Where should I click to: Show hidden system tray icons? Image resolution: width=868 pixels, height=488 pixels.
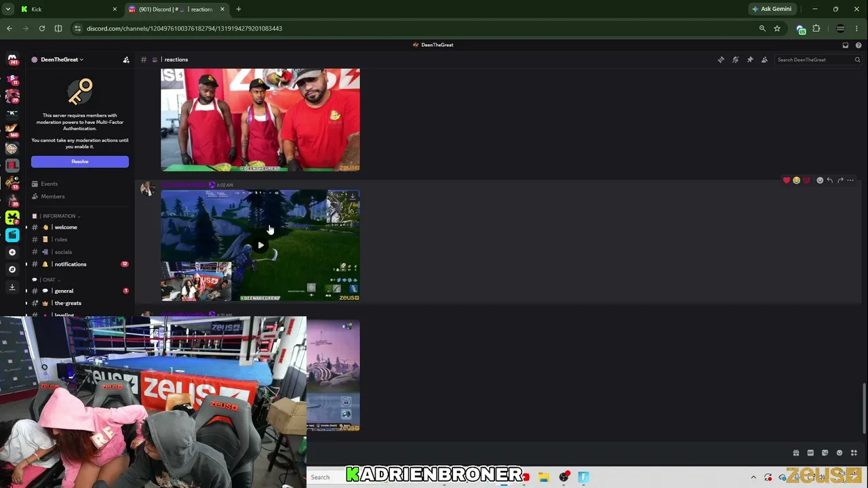coord(753,477)
